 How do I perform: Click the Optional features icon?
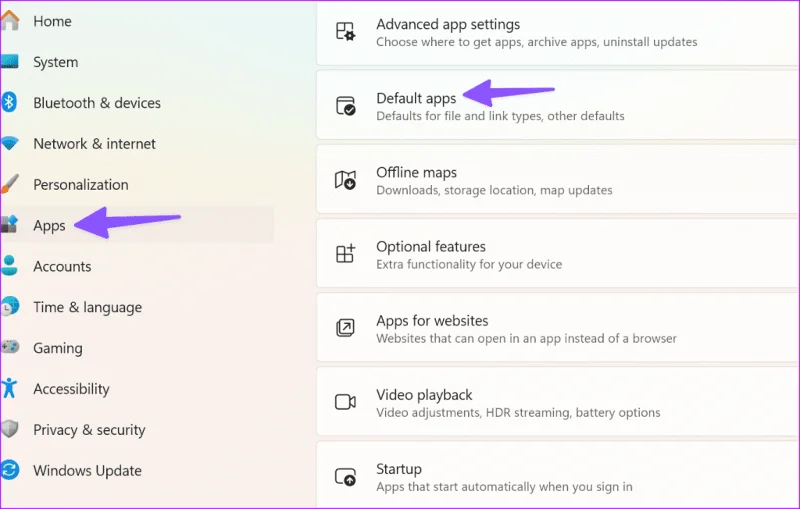345,253
